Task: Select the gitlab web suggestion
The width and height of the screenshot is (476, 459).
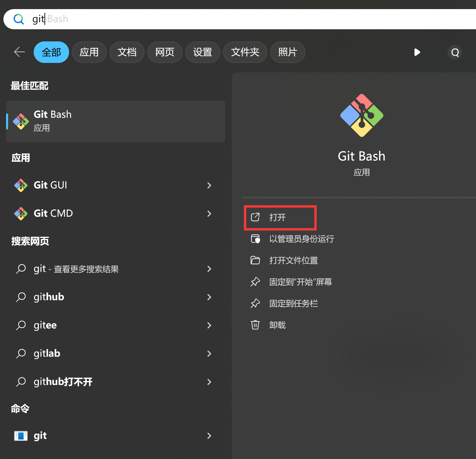Action: 116,354
